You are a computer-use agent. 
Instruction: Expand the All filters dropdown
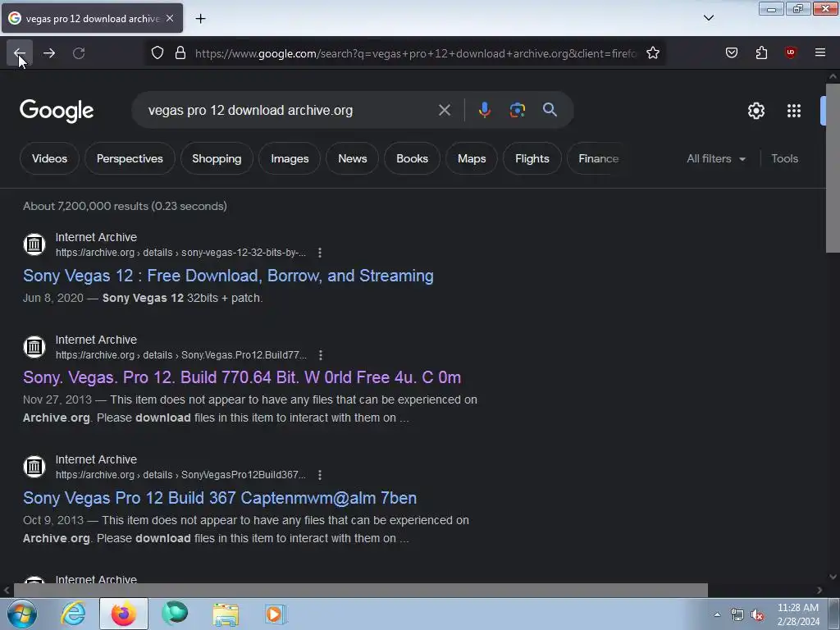[715, 158]
